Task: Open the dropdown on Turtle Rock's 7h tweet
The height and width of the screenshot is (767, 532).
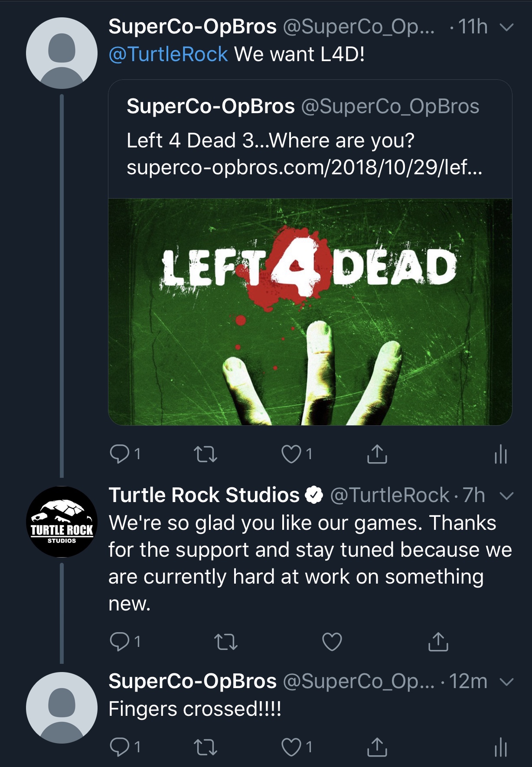Action: [x=506, y=496]
